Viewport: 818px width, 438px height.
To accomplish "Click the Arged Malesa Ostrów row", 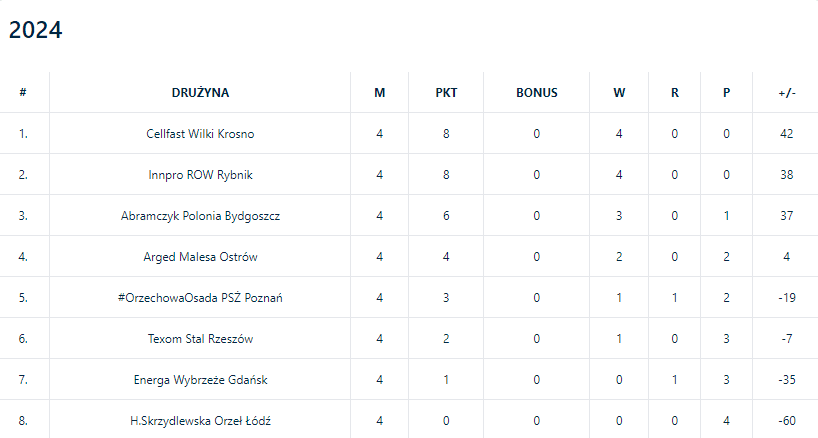I will (200, 257).
